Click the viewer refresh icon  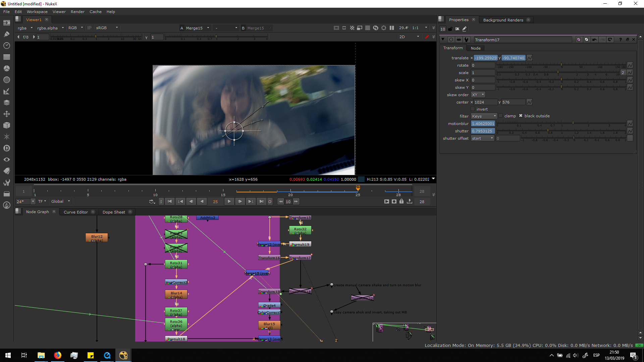click(x=376, y=28)
